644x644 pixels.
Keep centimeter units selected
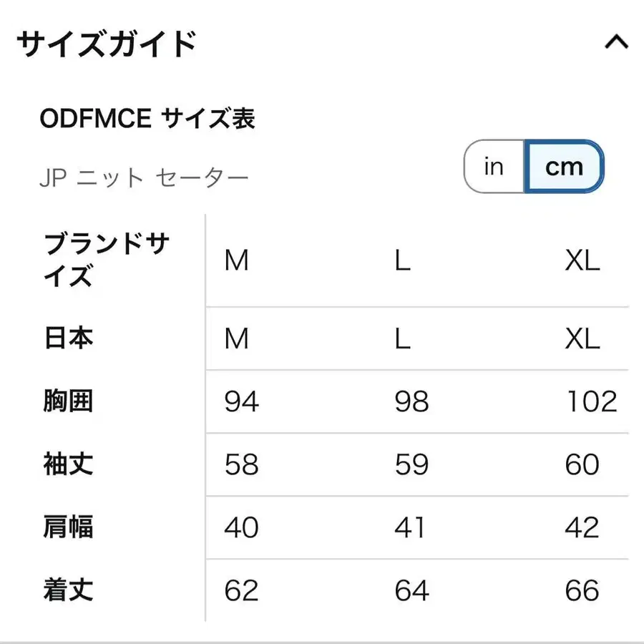click(x=565, y=167)
